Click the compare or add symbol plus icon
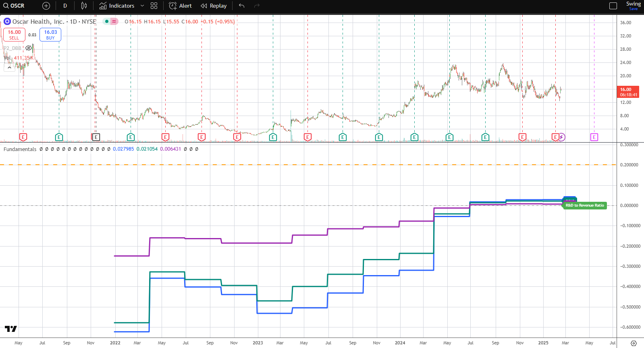 click(x=46, y=6)
